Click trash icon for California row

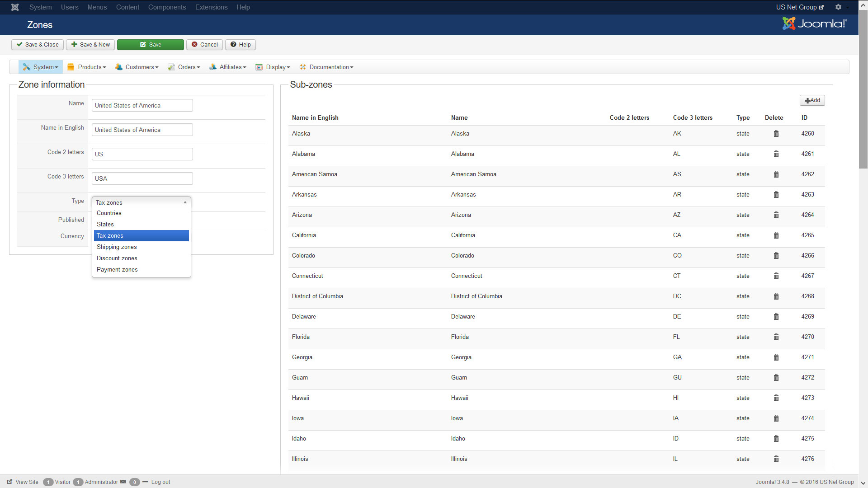click(x=776, y=235)
